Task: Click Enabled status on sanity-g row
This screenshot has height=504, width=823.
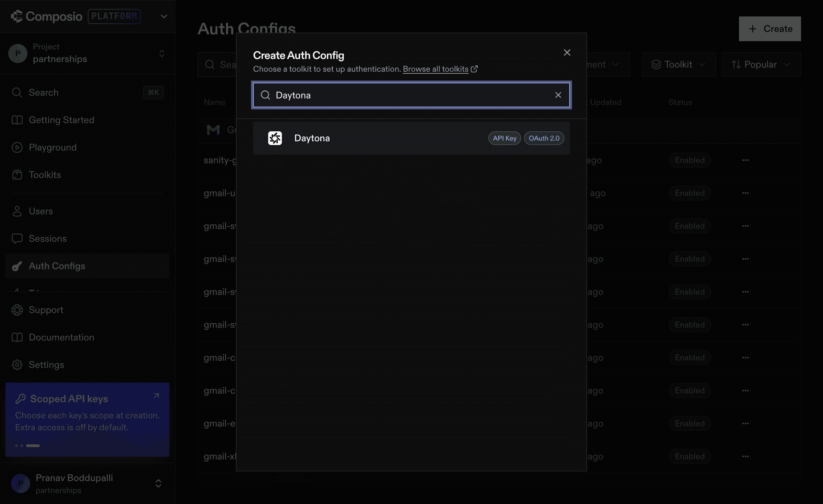Action: tap(690, 160)
